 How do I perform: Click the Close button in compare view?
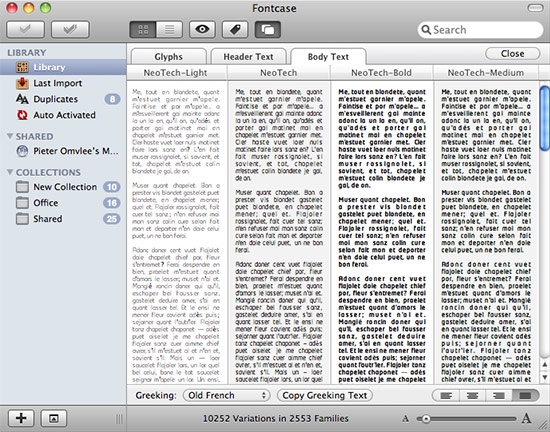(x=512, y=54)
